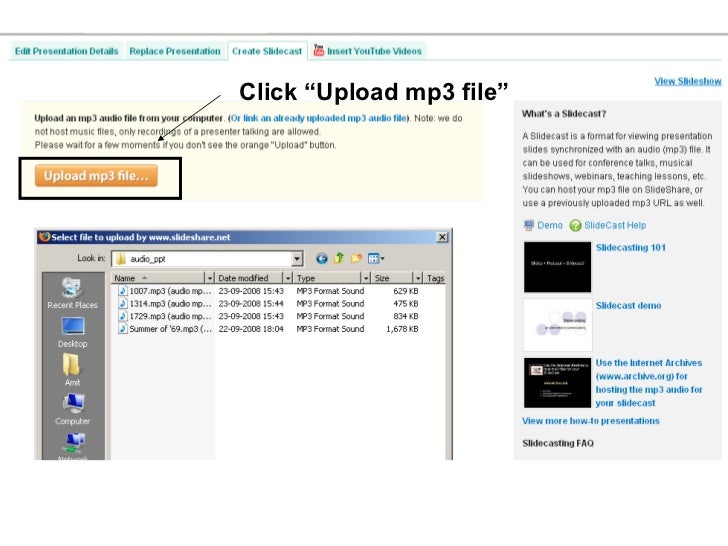This screenshot has height=546, width=728.
Task: Select the 1007.mp3 file
Action: pyautogui.click(x=170, y=291)
